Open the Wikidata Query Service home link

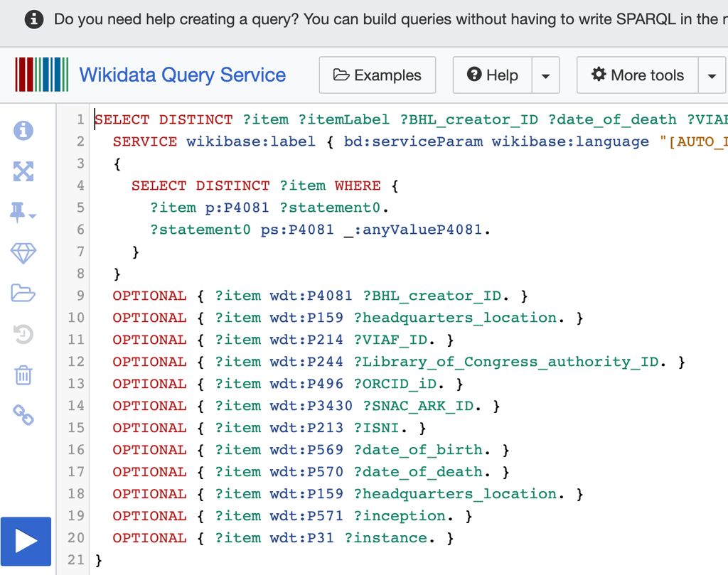pyautogui.click(x=183, y=75)
